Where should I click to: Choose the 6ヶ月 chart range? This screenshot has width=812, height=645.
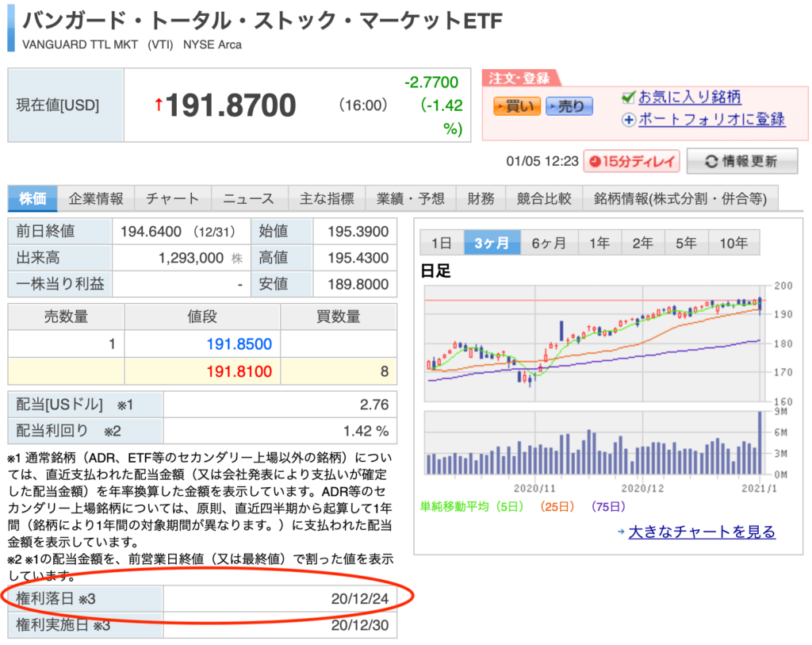coord(549,243)
